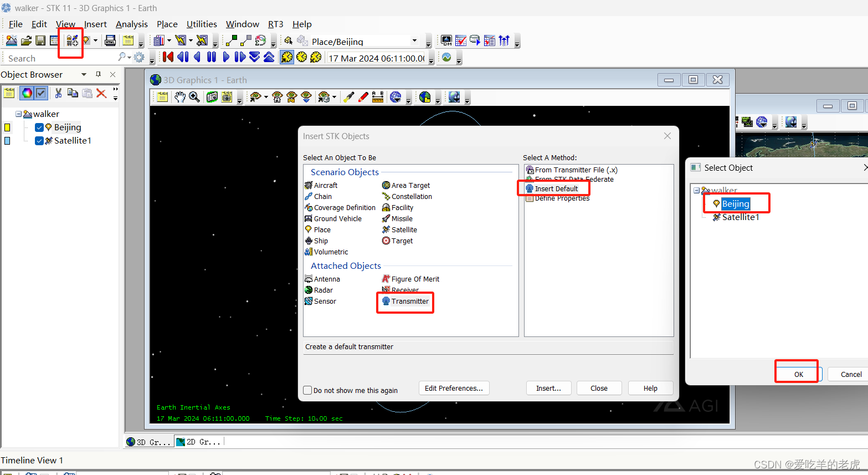The height and width of the screenshot is (475, 868).
Task: Collapse the walker scenario in Object Browser
Action: 18,114
